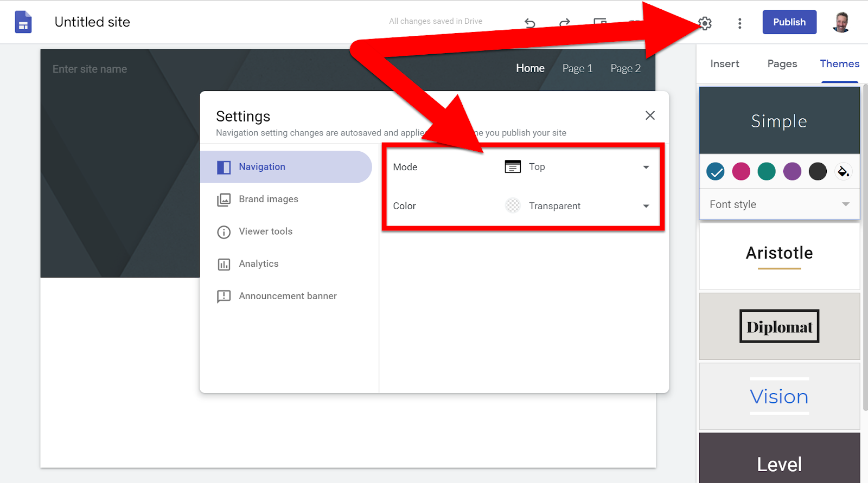Undo the last action

[x=530, y=23]
